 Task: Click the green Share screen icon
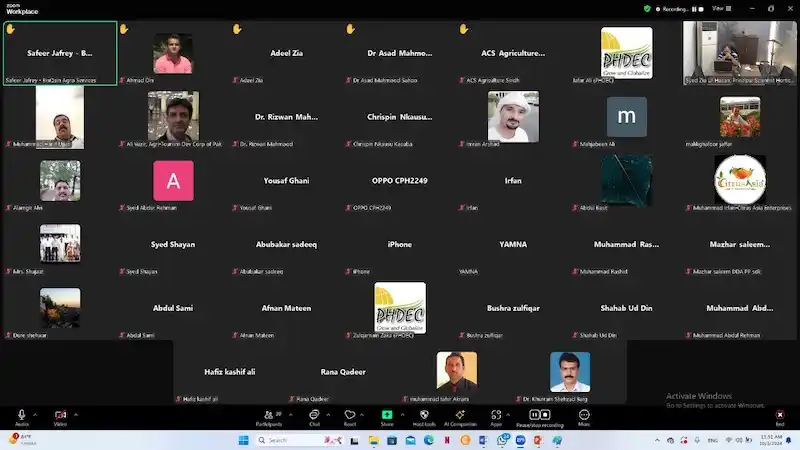(x=387, y=416)
